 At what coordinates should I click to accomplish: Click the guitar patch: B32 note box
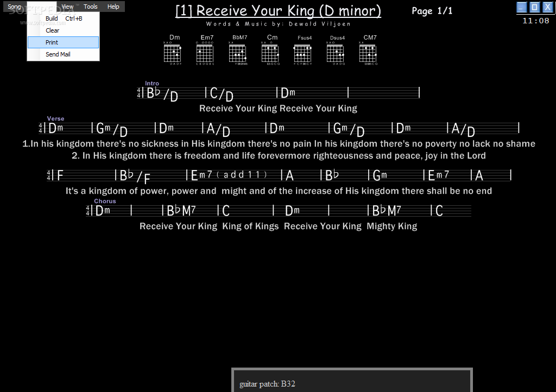coord(352,380)
